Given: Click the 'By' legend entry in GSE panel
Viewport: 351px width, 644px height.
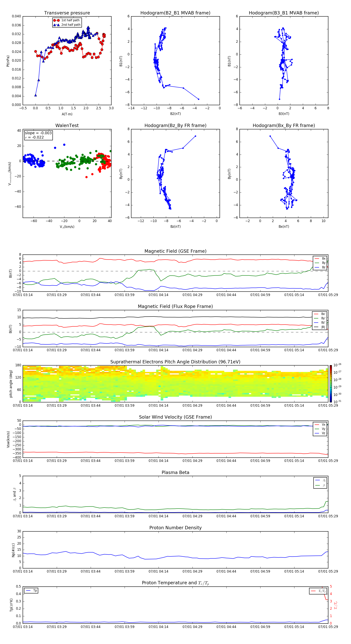Looking at the screenshot, I should [320, 263].
